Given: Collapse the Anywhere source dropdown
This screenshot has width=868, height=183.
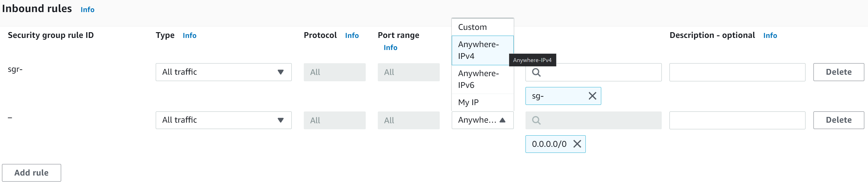Looking at the screenshot, I should [482, 120].
